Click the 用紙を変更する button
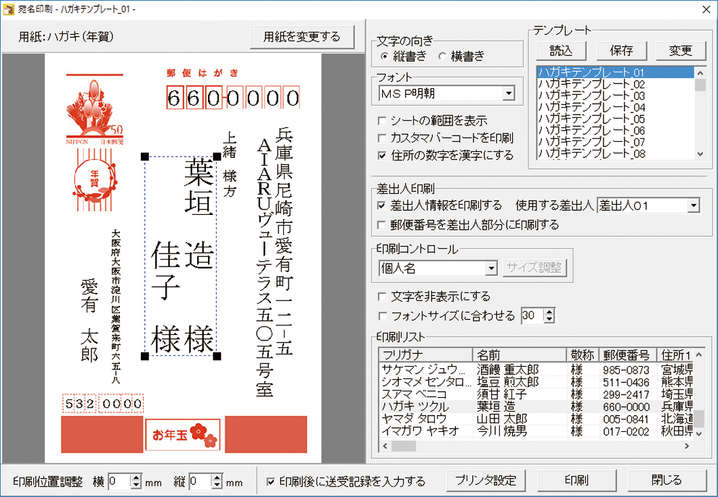This screenshot has width=718, height=497. tap(301, 37)
